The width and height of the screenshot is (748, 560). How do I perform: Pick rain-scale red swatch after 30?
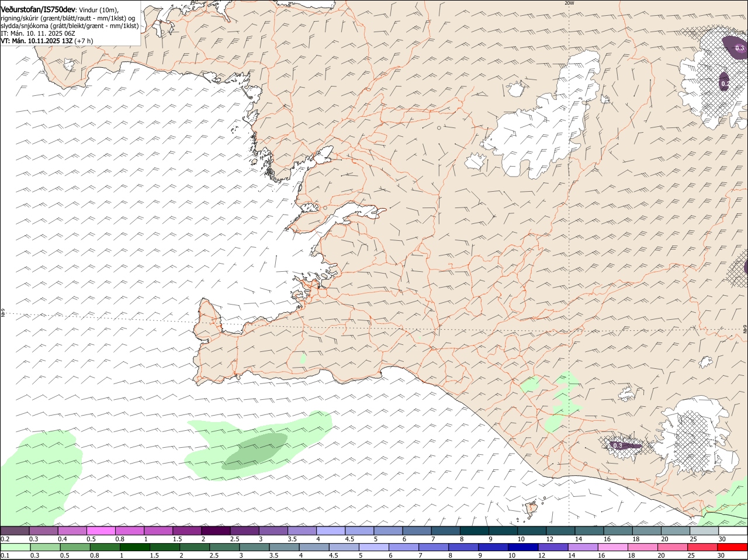[x=732, y=547]
